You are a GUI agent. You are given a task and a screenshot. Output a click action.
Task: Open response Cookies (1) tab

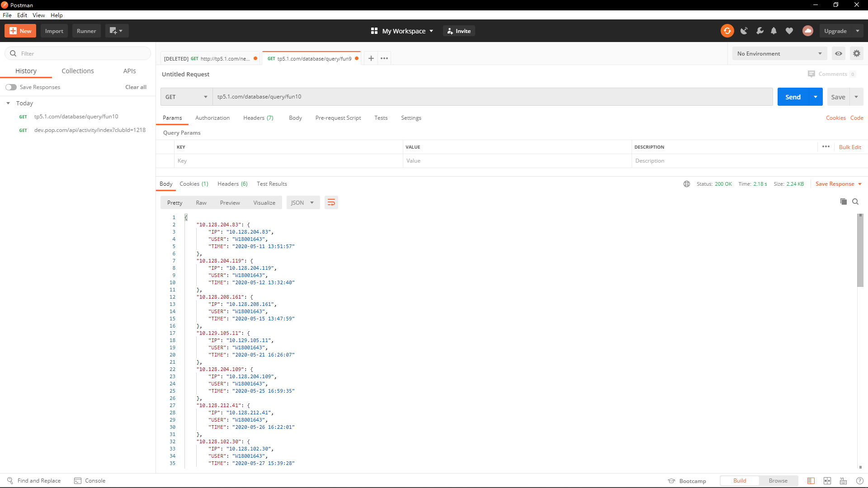coord(194,184)
